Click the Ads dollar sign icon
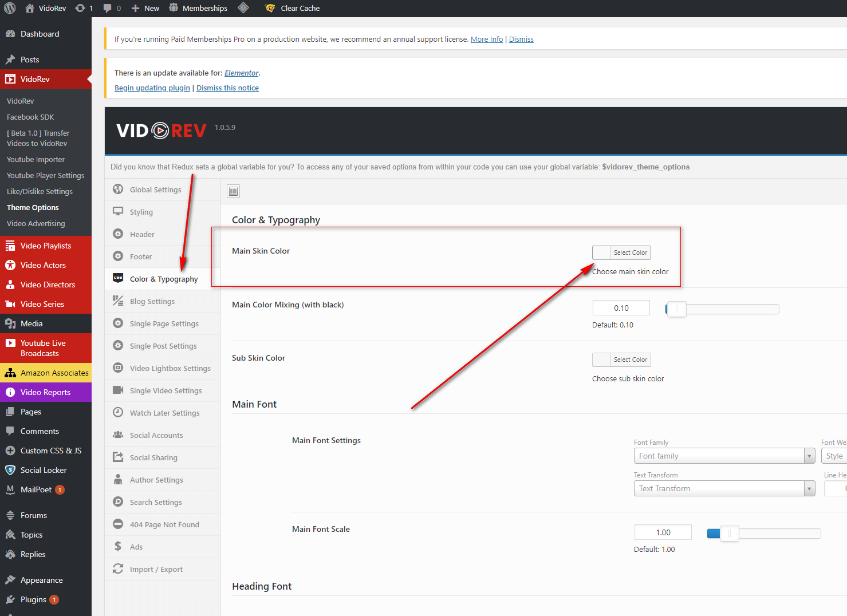This screenshot has height=616, width=847. pyautogui.click(x=118, y=547)
